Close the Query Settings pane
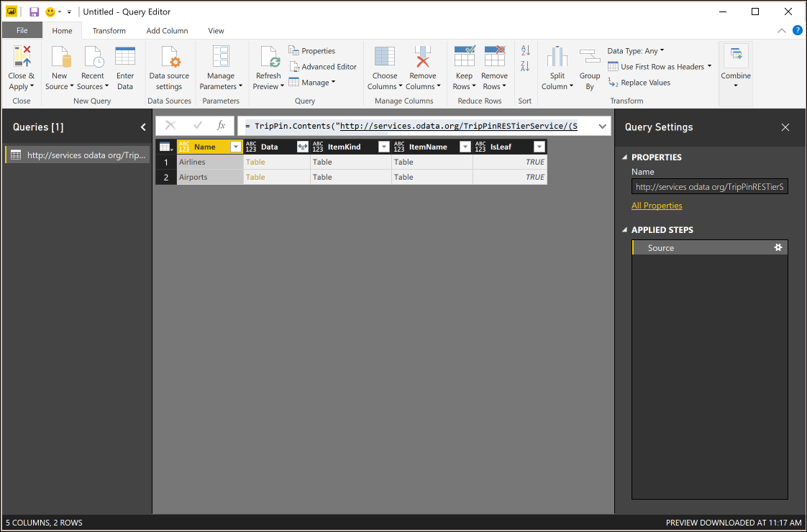Screen dimensions: 807x532 point(785,127)
